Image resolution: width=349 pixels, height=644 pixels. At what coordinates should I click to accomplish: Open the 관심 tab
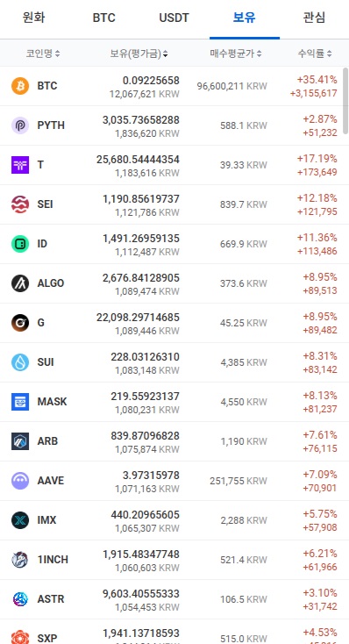point(314,18)
